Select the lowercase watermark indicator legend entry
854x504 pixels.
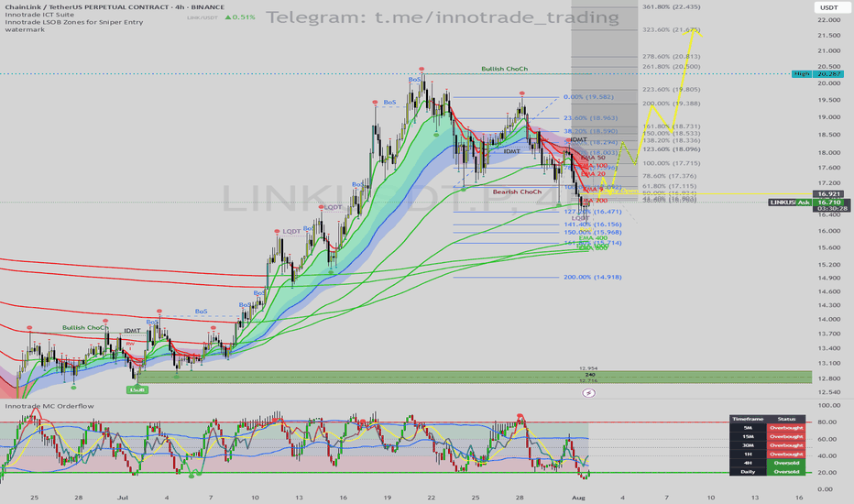click(x=25, y=29)
